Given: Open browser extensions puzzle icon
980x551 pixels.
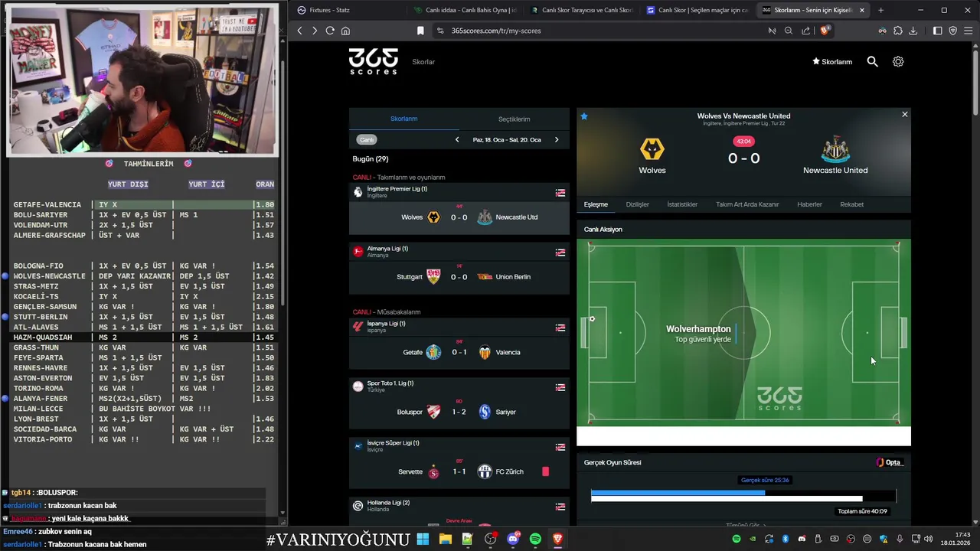Looking at the screenshot, I should (898, 31).
